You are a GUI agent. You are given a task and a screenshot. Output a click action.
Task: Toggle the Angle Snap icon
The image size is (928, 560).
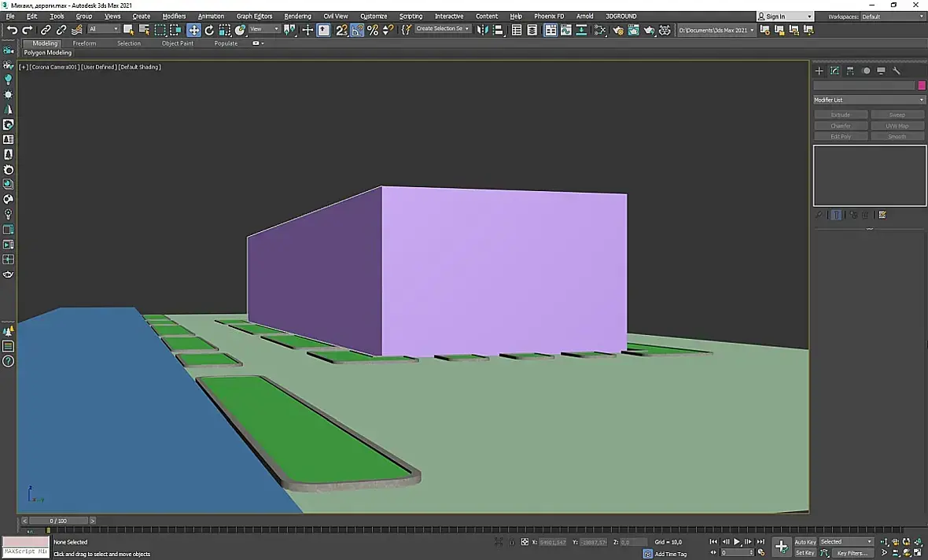[x=358, y=30]
